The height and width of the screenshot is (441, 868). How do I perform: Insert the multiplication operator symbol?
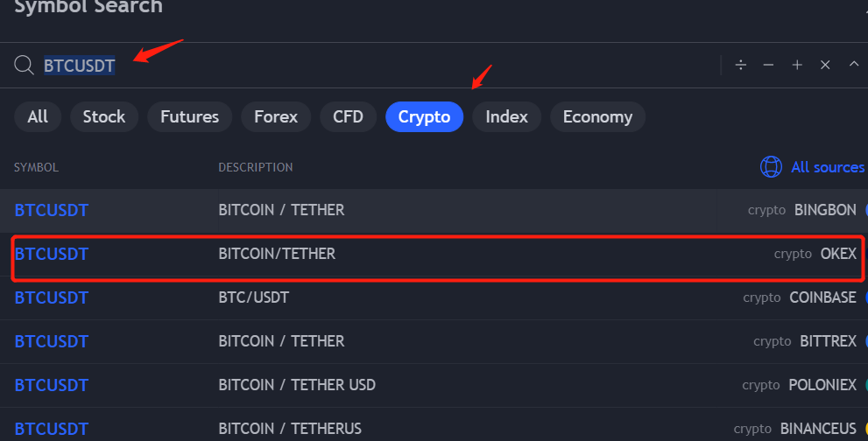[825, 66]
